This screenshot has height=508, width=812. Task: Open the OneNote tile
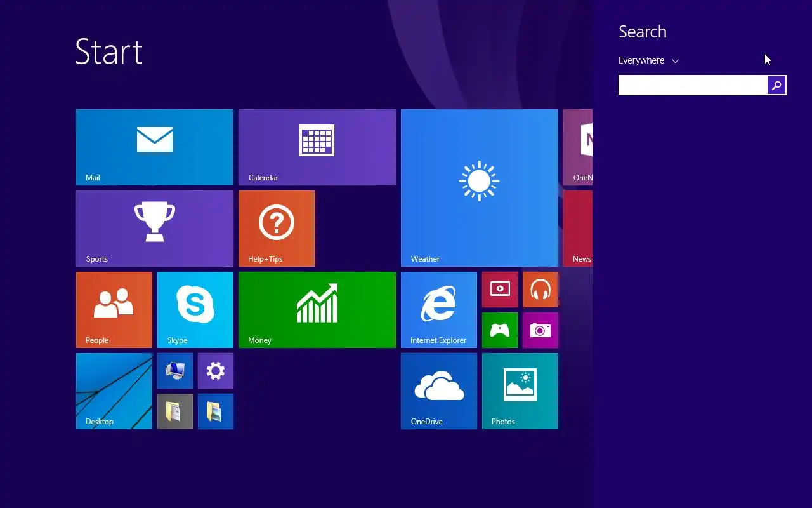click(x=578, y=147)
